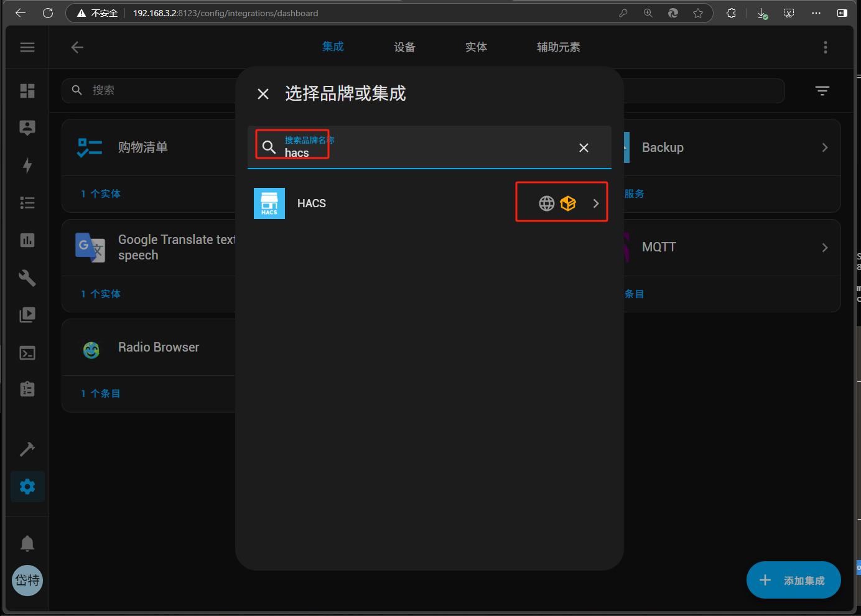This screenshot has height=616, width=861.
Task: Open Energy lightning bolt icon in sidebar
Action: point(27,166)
